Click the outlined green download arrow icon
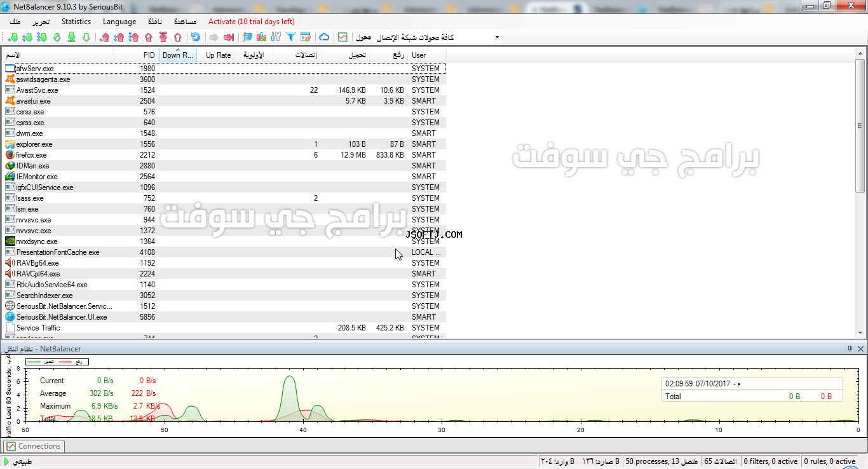 click(x=86, y=37)
